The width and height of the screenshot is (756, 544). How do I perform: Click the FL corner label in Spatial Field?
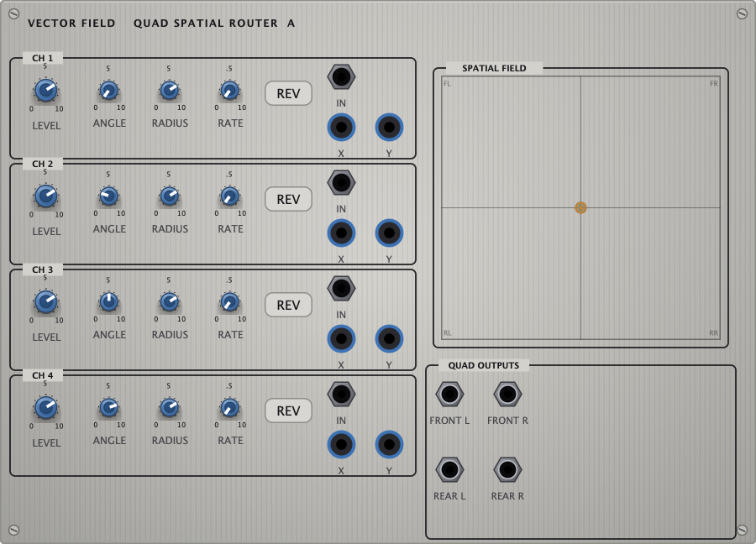pos(448,84)
